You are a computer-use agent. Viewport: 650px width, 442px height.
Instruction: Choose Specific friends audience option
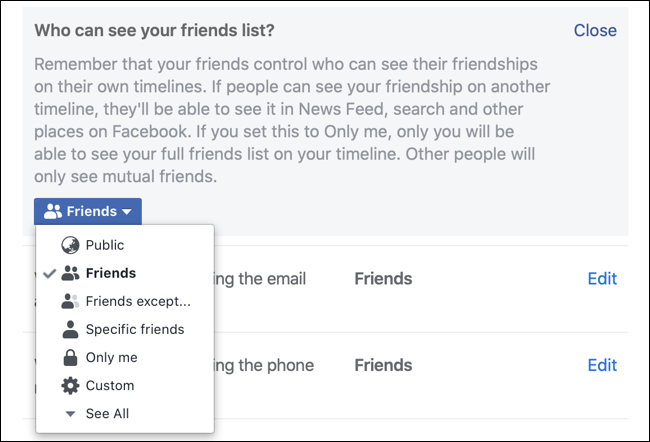tap(135, 329)
